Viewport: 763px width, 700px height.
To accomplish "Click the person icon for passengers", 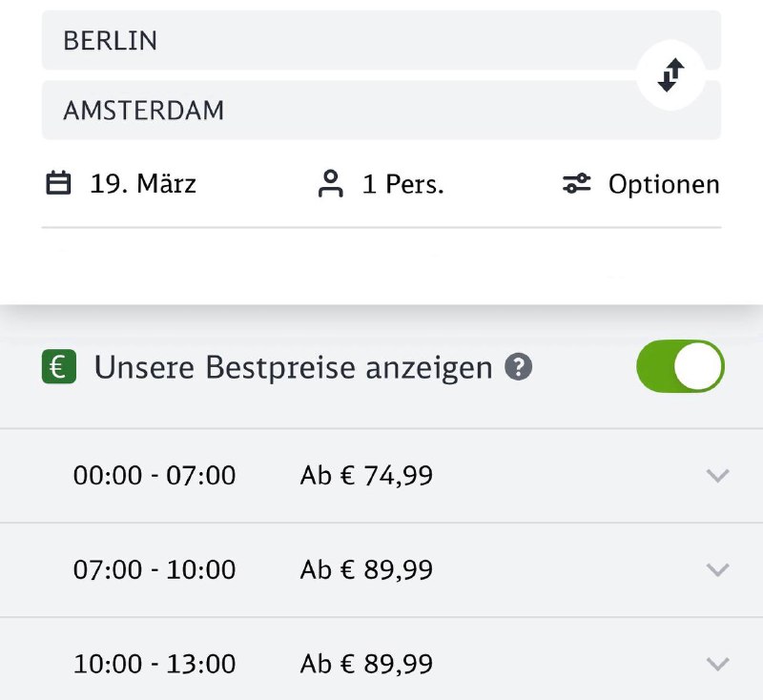I will 330,183.
